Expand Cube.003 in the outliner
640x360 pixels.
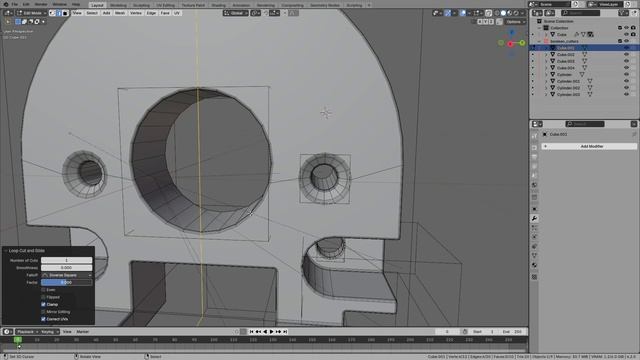pyautogui.click(x=546, y=61)
